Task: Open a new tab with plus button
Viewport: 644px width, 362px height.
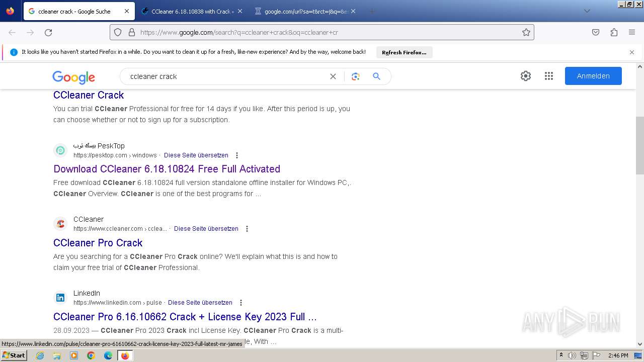Action: 372,11
